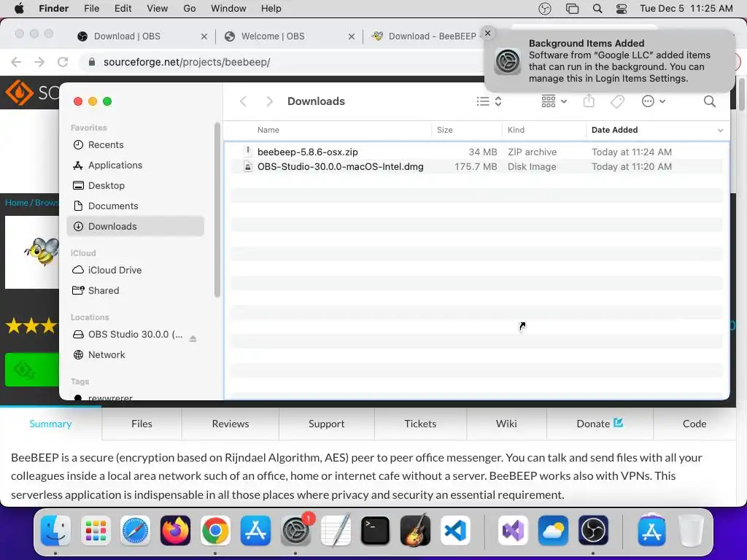Open the Reviews tab on SourceForge page
The width and height of the screenshot is (747, 560).
231,424
